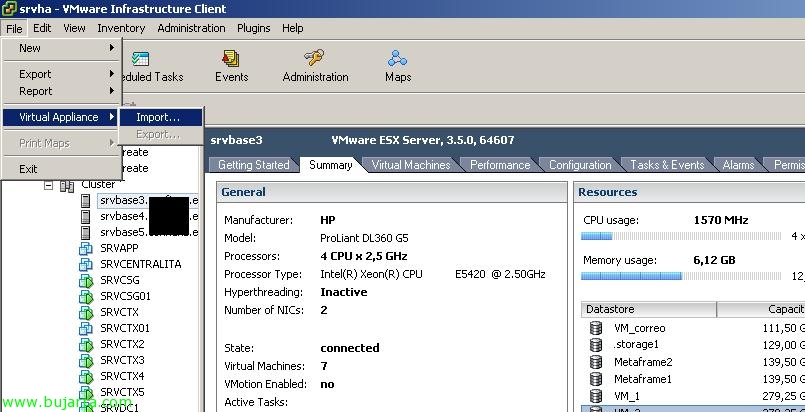The image size is (805, 412).
Task: Open the Help menu
Action: (x=293, y=28)
